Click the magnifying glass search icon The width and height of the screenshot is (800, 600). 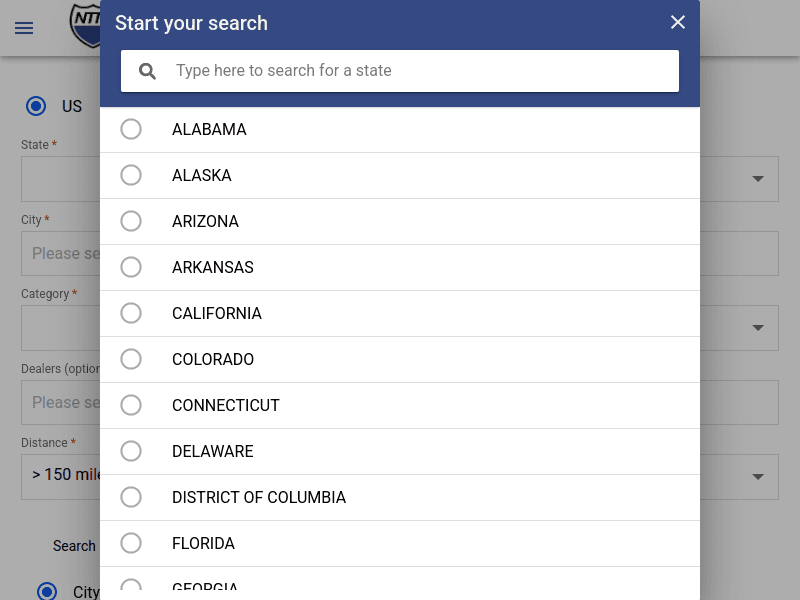coord(148,71)
